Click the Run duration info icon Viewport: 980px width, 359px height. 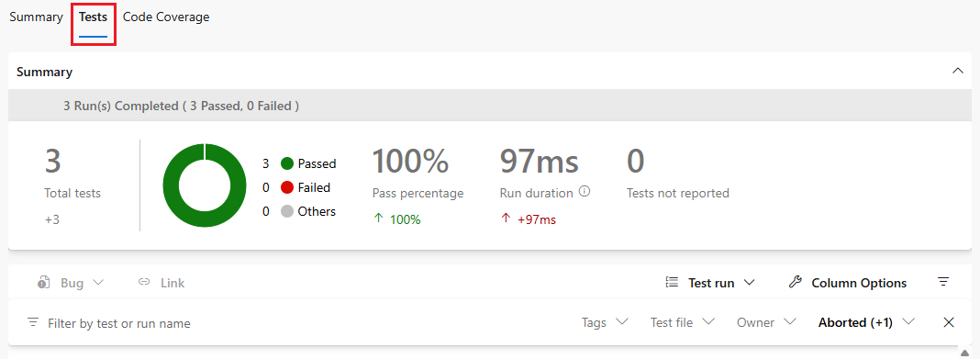[x=585, y=192]
